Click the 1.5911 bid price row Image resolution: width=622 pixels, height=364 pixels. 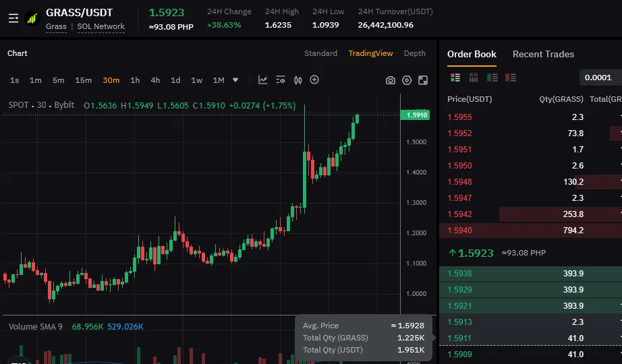click(530, 338)
